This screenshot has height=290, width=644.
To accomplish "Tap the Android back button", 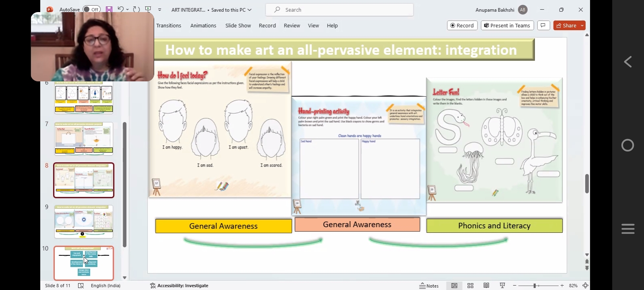I will [628, 62].
